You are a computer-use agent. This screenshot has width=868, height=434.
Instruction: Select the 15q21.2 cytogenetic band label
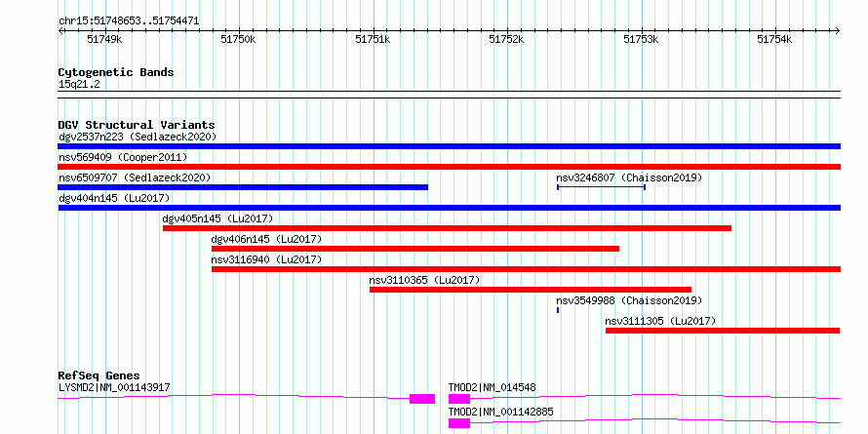tap(79, 85)
